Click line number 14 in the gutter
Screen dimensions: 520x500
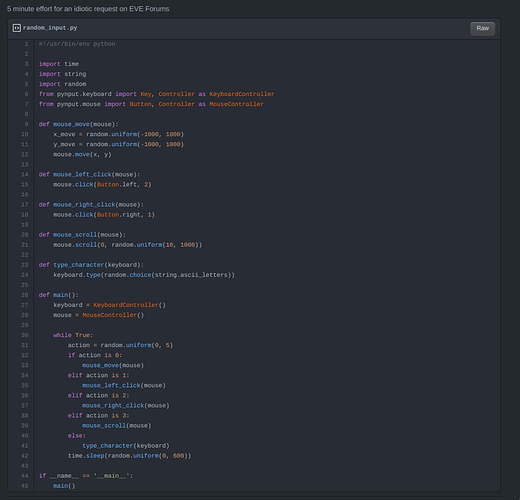pos(25,175)
